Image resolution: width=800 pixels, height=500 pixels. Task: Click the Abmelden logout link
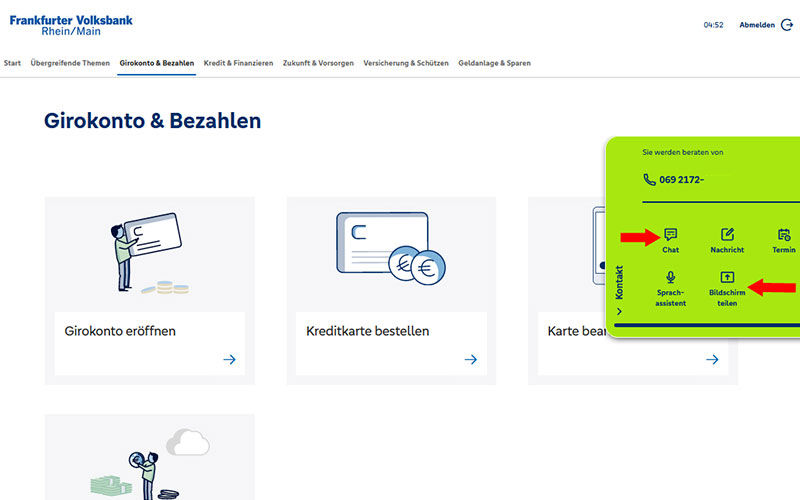coord(757,25)
